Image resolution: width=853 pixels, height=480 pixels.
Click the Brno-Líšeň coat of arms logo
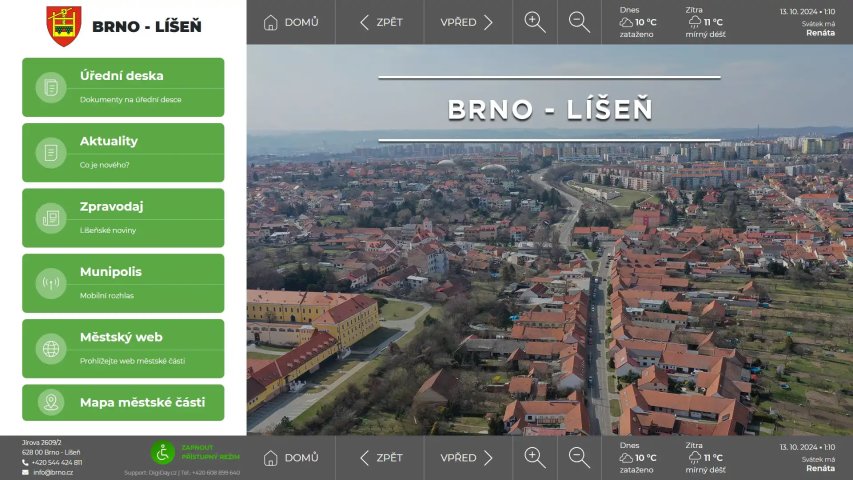[x=64, y=26]
